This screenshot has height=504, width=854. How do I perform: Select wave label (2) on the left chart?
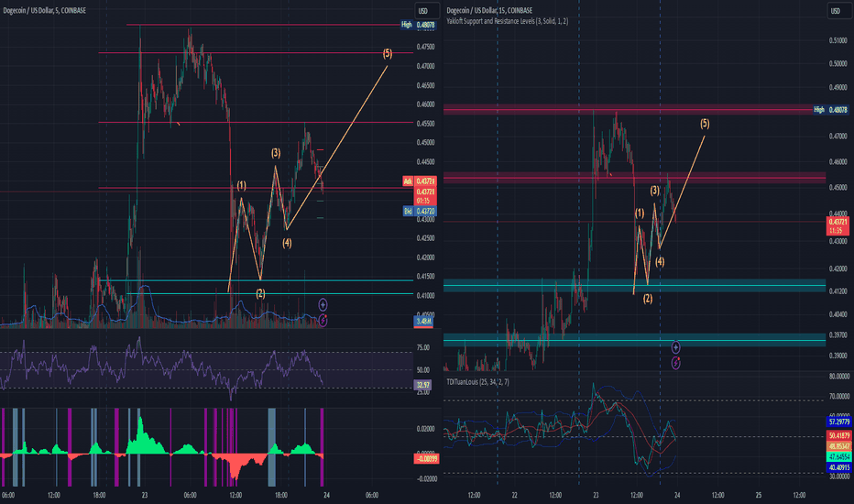coord(260,293)
